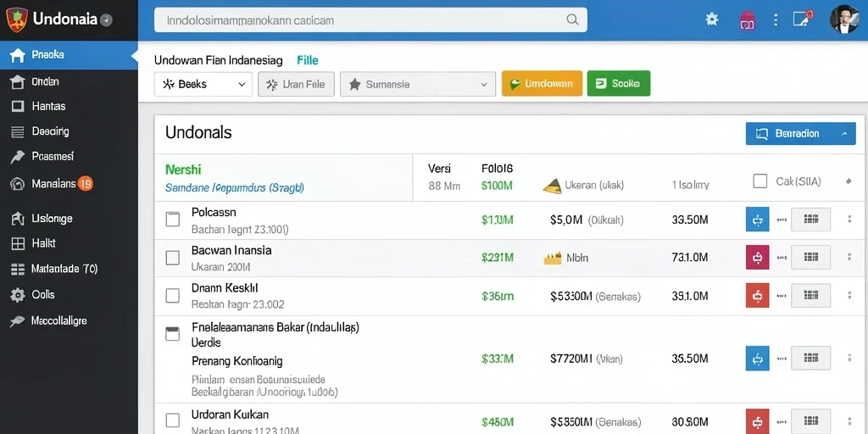Tick the Polcassn row checkbox
868x434 pixels.
point(173,220)
